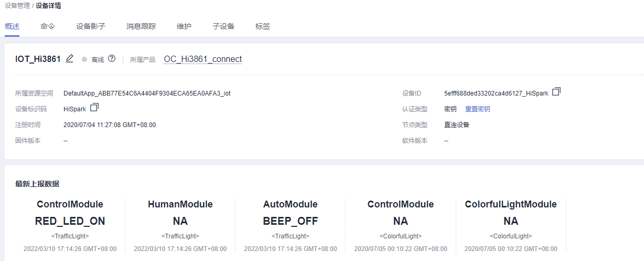The width and height of the screenshot is (644, 261).
Task: Click the offline status help question icon
Action: 112,59
